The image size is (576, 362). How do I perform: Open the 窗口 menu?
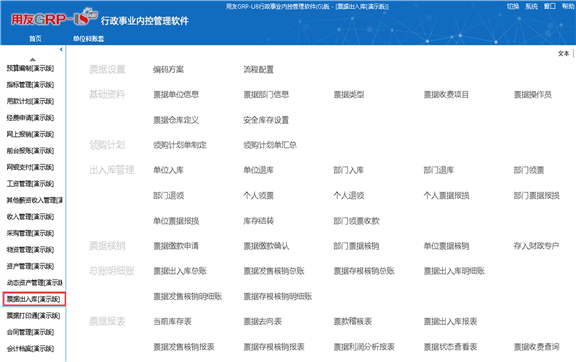click(550, 6)
